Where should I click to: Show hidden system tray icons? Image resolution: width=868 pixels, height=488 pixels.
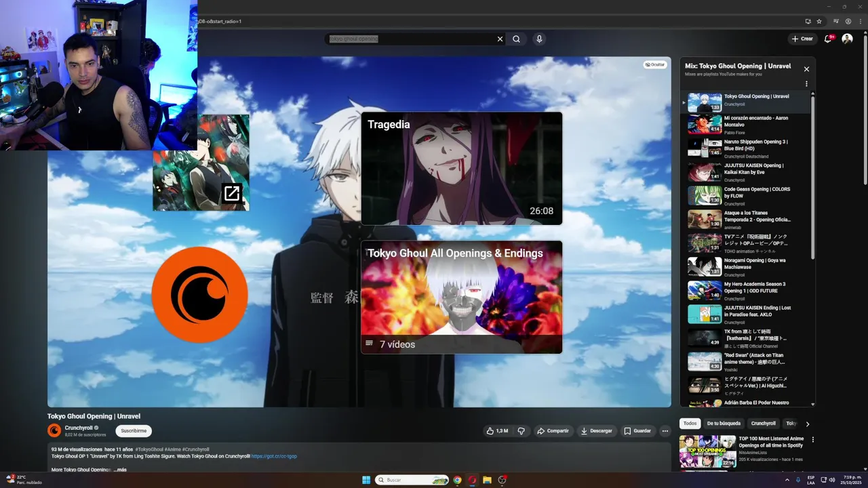click(787, 480)
